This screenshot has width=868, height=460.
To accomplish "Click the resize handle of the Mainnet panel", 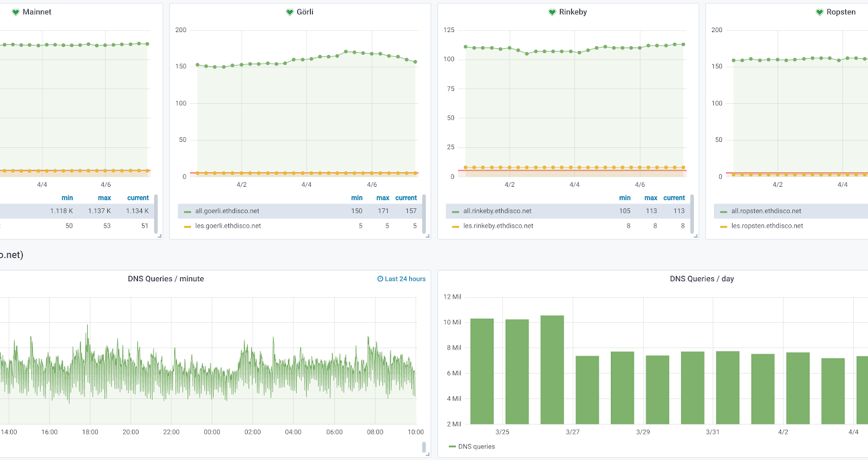I will click(159, 235).
